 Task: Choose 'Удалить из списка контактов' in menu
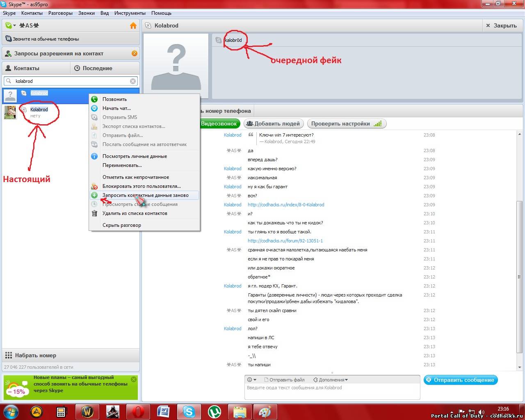(145, 213)
